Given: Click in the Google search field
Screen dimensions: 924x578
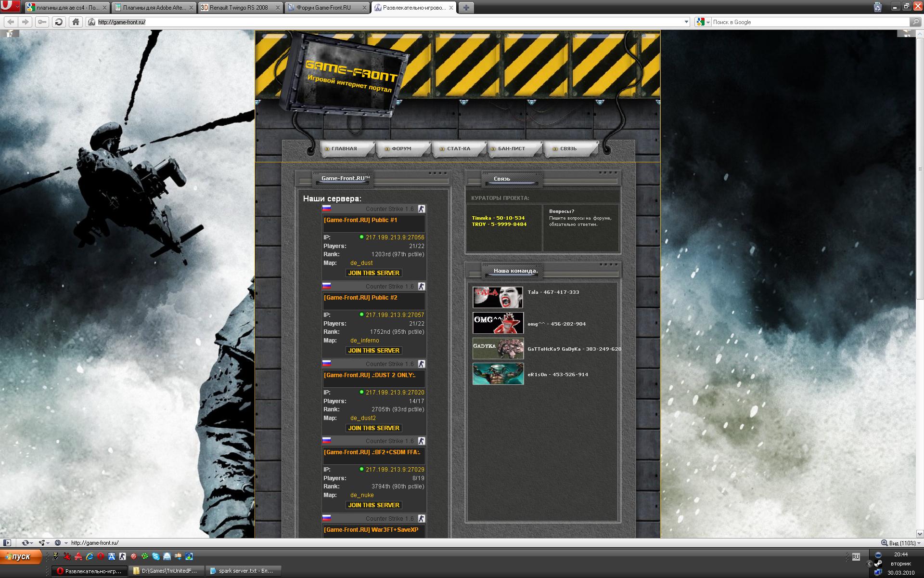Looking at the screenshot, I should [x=808, y=22].
